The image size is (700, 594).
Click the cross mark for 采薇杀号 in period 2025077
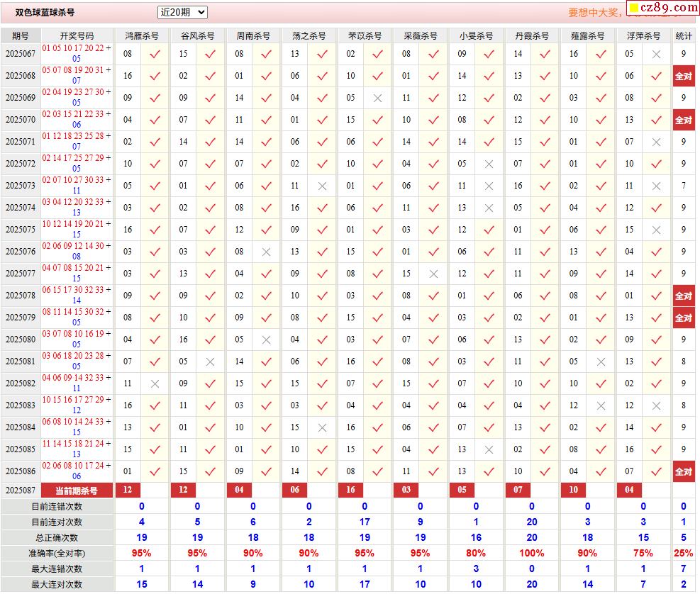433,274
